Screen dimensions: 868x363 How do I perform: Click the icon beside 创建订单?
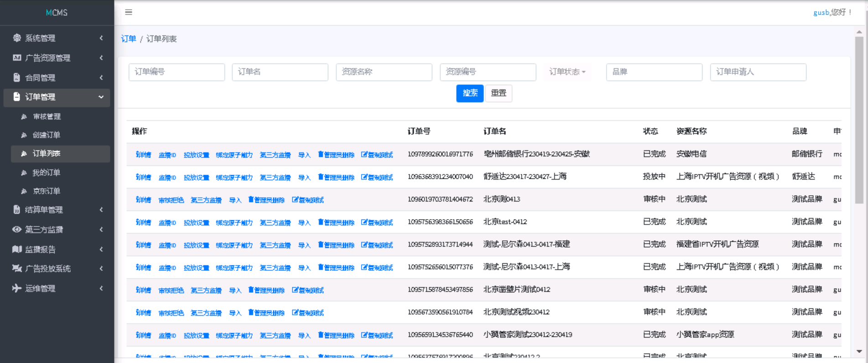[24, 135]
